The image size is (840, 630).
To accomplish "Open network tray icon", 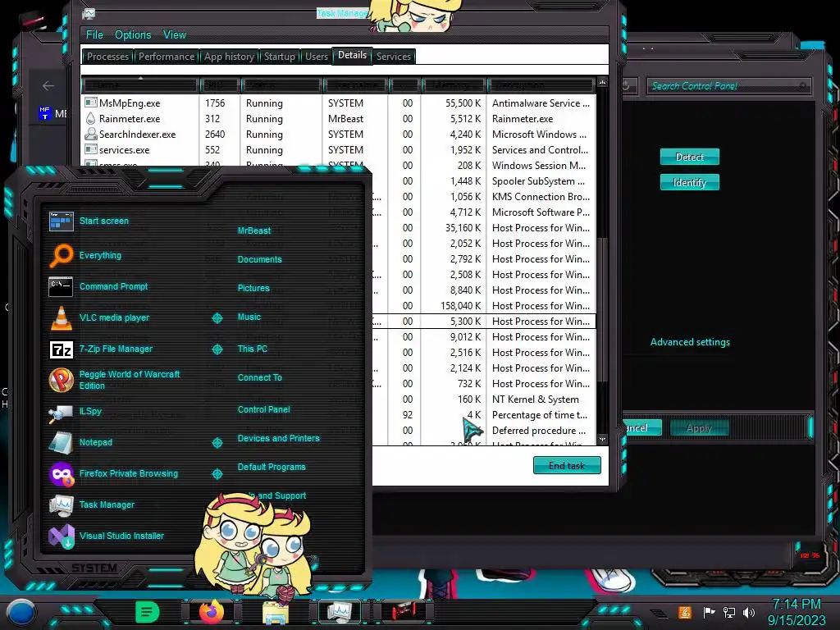I will 729,612.
